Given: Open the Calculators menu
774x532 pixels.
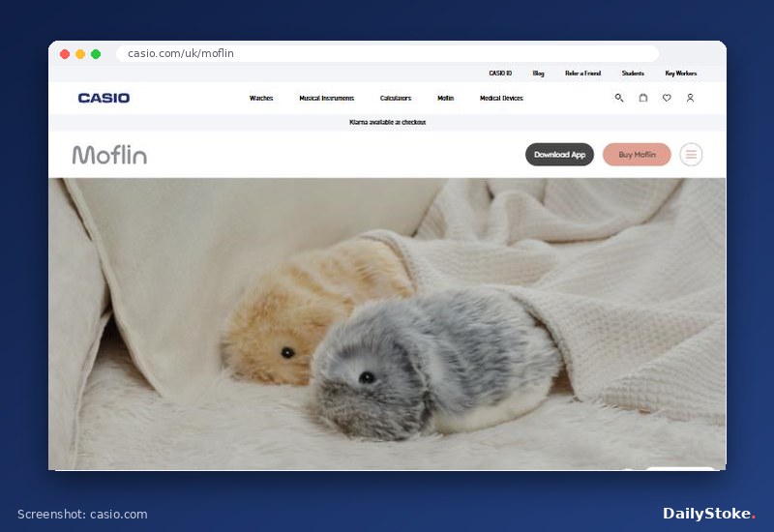Looking at the screenshot, I should click(396, 99).
